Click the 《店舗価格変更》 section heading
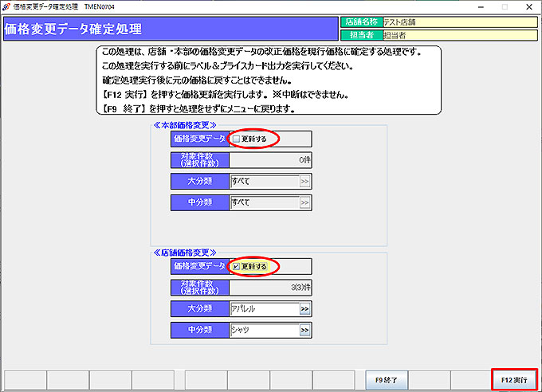The height and width of the screenshot is (392, 542). pos(185,253)
